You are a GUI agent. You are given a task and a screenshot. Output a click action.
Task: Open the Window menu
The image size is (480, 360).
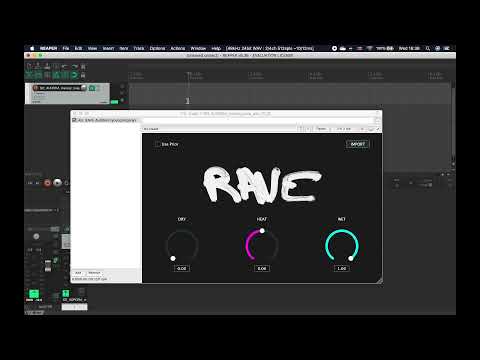click(198, 48)
